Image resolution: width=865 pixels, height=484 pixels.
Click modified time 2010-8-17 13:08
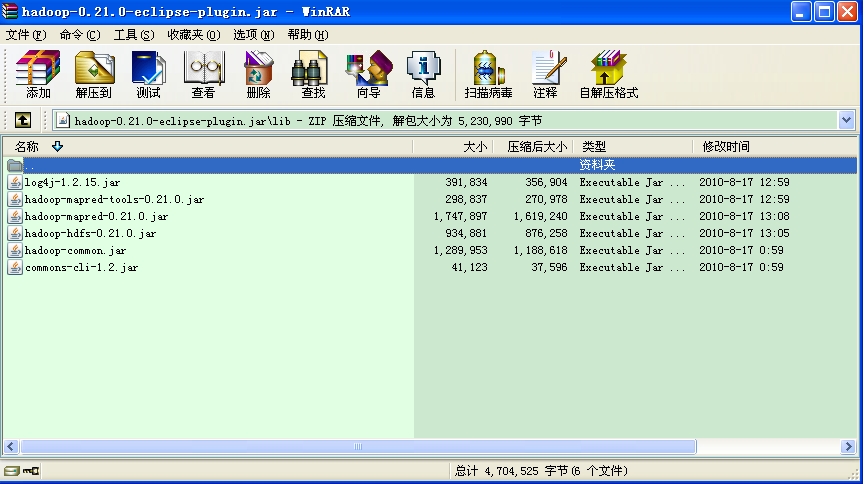coord(744,217)
